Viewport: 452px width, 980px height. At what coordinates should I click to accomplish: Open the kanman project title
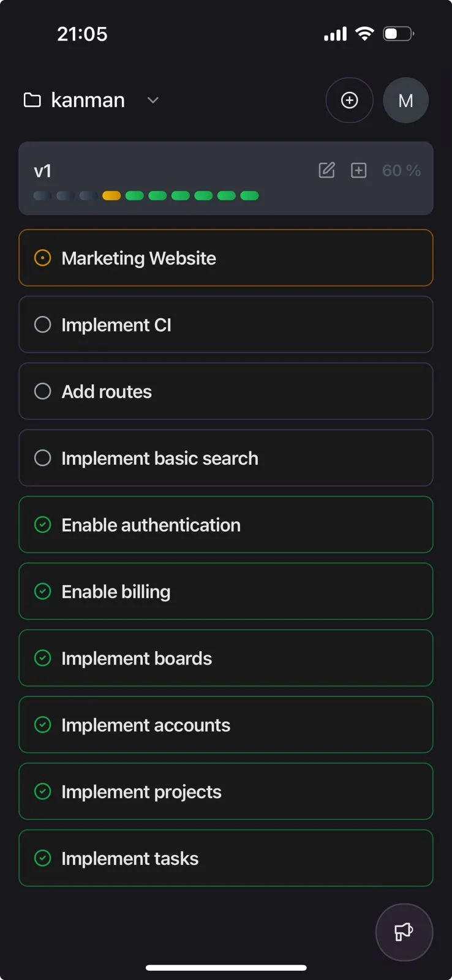click(x=88, y=100)
